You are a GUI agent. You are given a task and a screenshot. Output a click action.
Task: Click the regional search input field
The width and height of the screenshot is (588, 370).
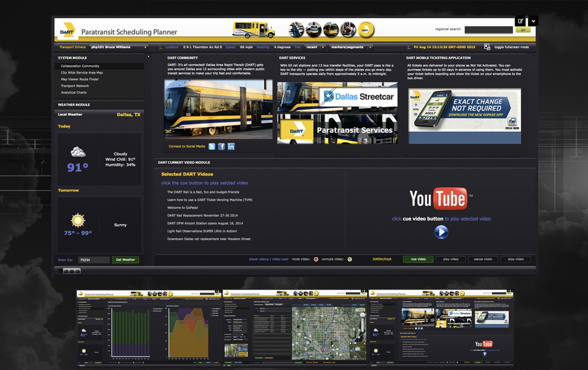point(488,30)
